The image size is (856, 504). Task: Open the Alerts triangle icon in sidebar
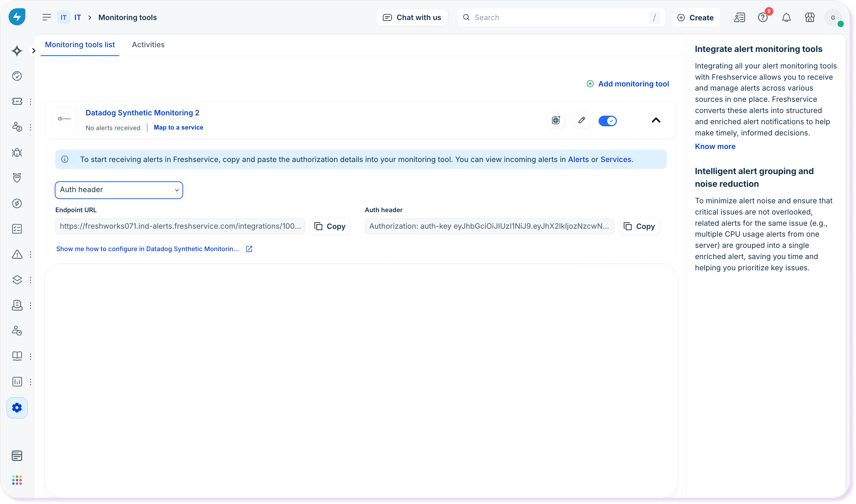coord(17,254)
